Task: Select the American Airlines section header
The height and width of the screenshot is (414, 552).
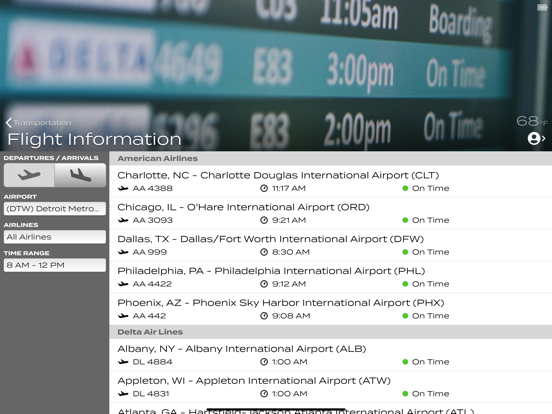Action: click(x=331, y=158)
